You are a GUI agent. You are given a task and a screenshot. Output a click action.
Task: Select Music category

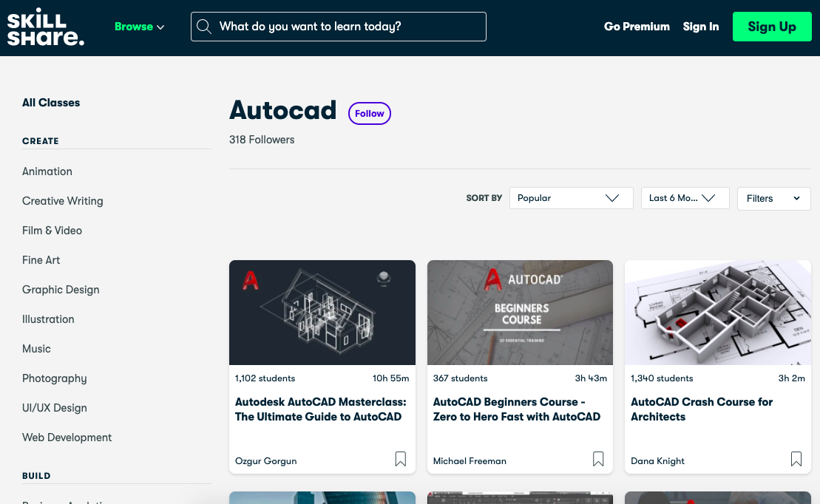[x=36, y=349]
